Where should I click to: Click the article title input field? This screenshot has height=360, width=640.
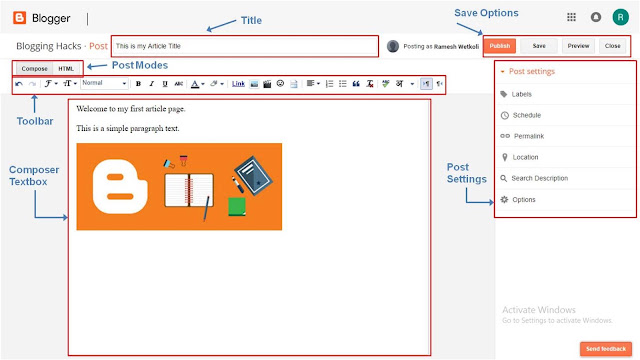pyautogui.click(x=244, y=46)
